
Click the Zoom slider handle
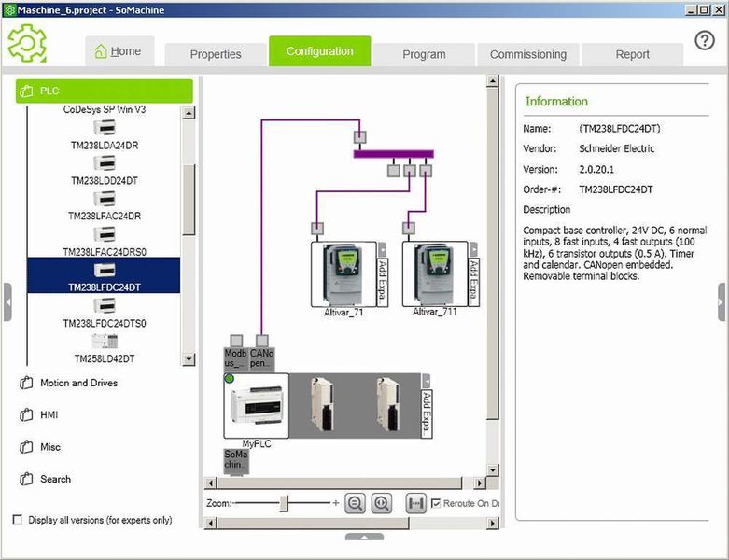[x=285, y=503]
